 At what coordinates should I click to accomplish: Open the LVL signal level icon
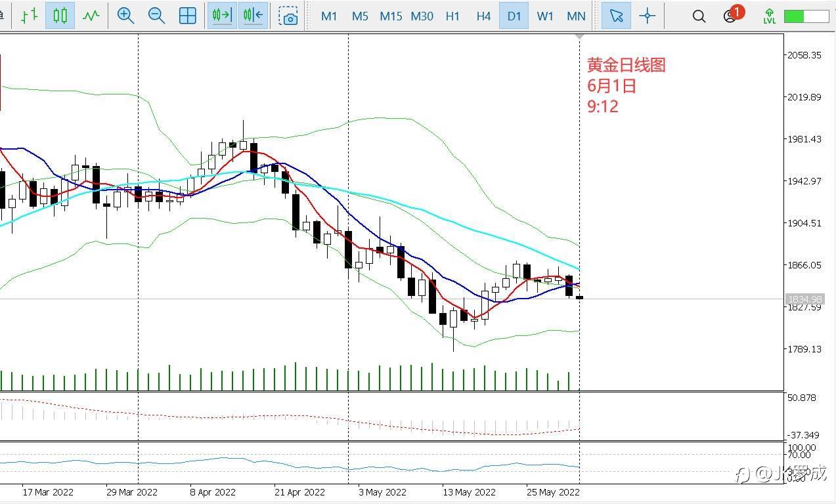(x=770, y=16)
